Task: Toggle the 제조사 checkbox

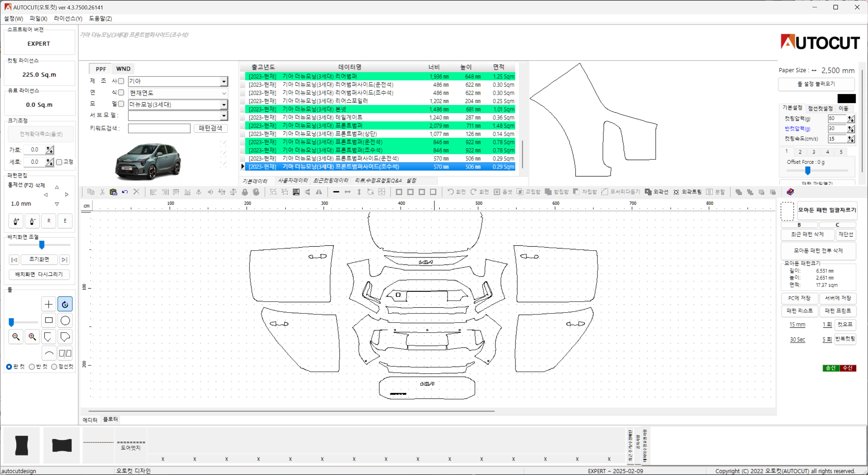Action: click(x=121, y=81)
